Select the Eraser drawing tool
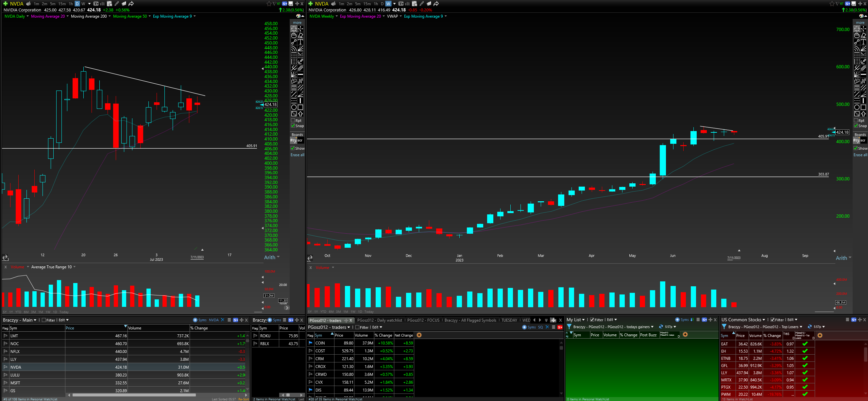This screenshot has width=868, height=401. tap(300, 35)
